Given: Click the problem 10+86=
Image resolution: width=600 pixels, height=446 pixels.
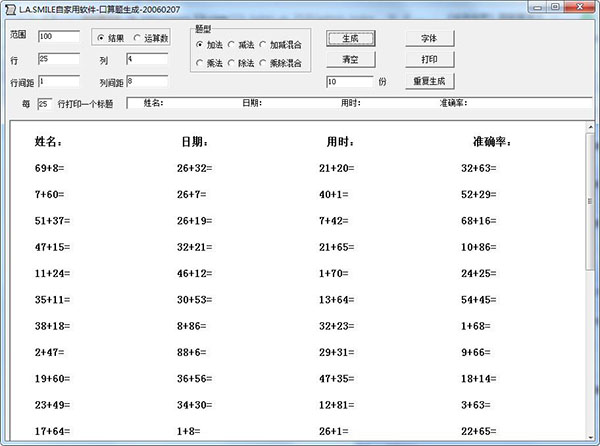Looking at the screenshot, I should click(479, 247).
